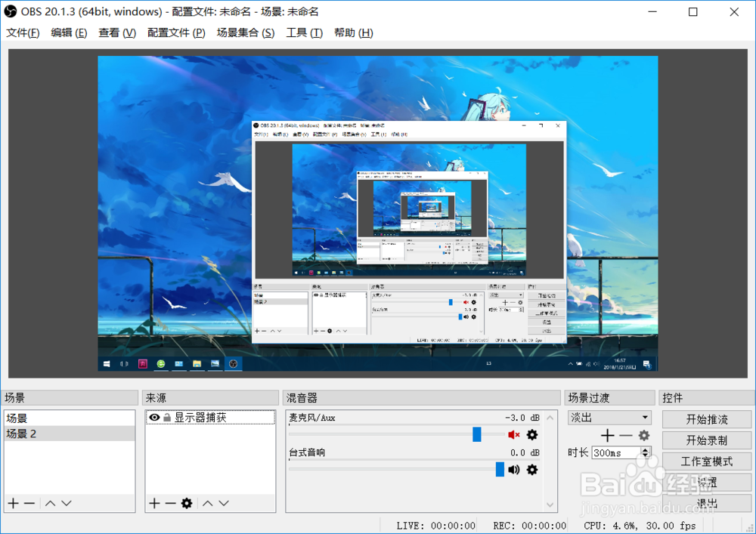Move scene up using the up arrow icon

[49, 503]
